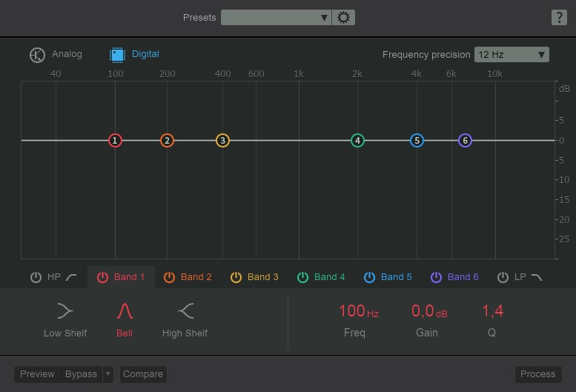Select EQ node 6 on the graph

click(x=466, y=141)
